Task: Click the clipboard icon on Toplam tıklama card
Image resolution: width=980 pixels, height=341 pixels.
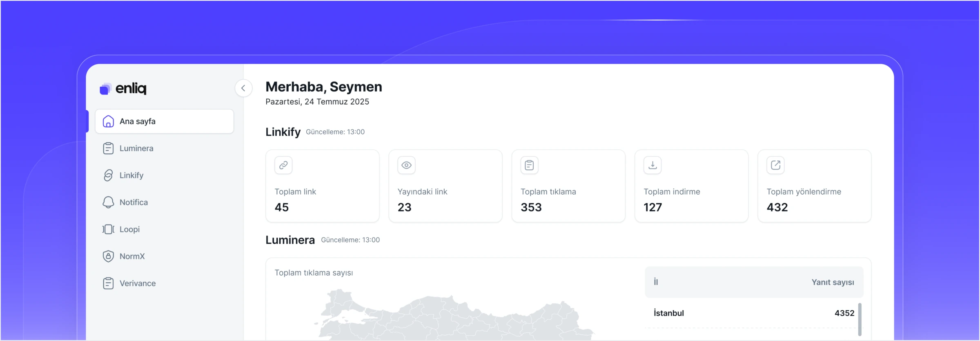Action: [x=529, y=165]
